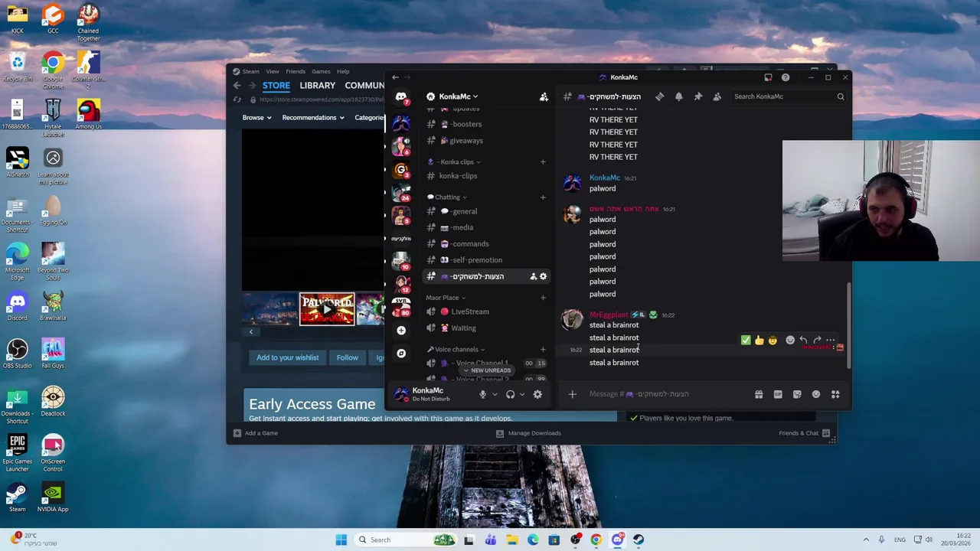
Task: Click the search magnifier in Search KonkaMc
Action: pyautogui.click(x=840, y=96)
